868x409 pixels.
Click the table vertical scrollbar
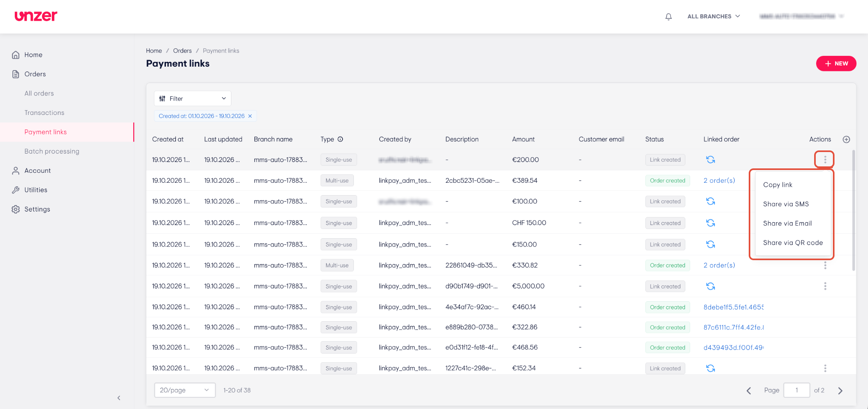pos(854,211)
